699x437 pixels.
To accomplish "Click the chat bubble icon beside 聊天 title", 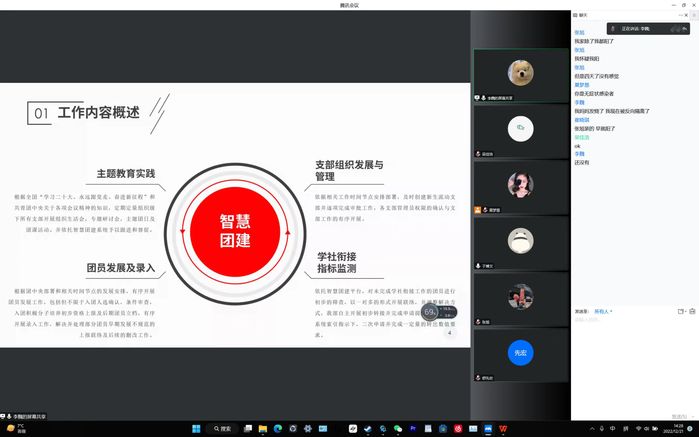I will coord(576,15).
